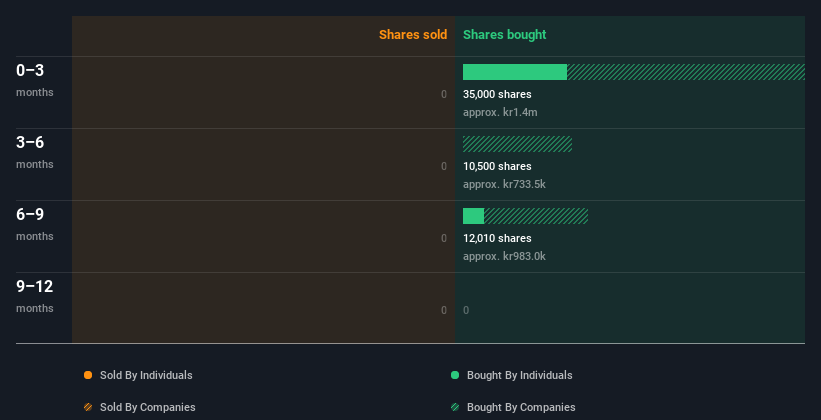821x420 pixels.
Task: Click the orange Sold By Individuals legend dot
Action: coord(88,375)
